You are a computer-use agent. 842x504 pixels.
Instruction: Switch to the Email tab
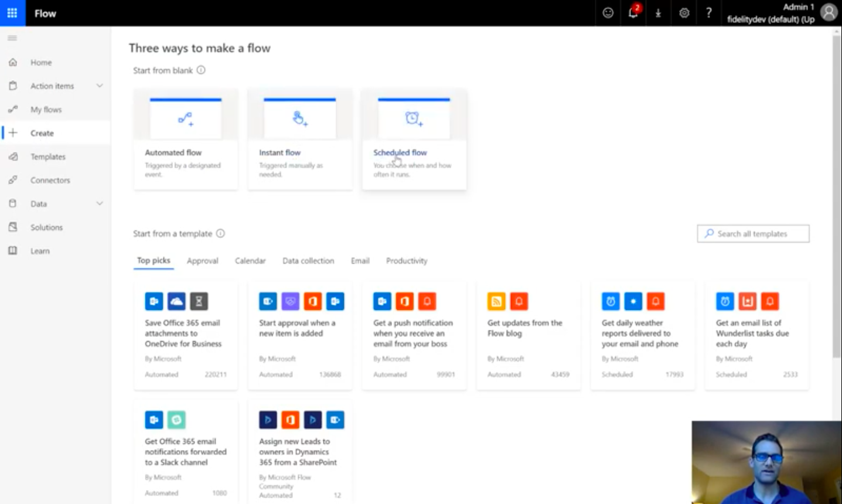360,261
